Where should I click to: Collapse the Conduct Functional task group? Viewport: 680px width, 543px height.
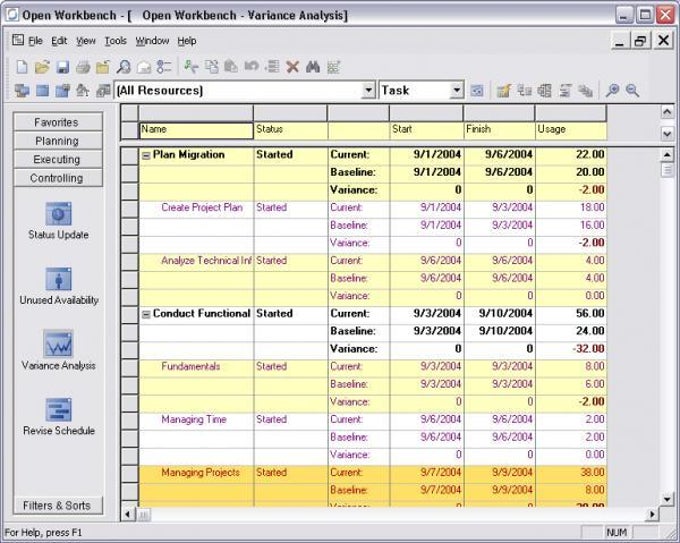click(146, 314)
